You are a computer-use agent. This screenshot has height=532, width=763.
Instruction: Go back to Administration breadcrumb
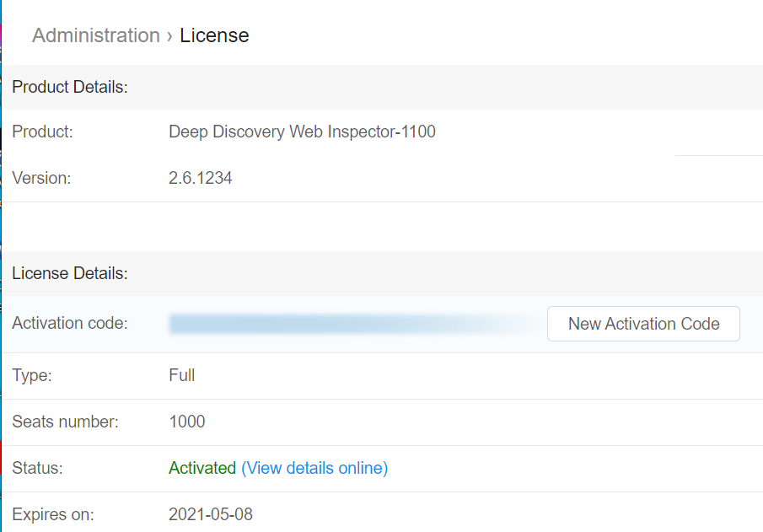click(96, 35)
